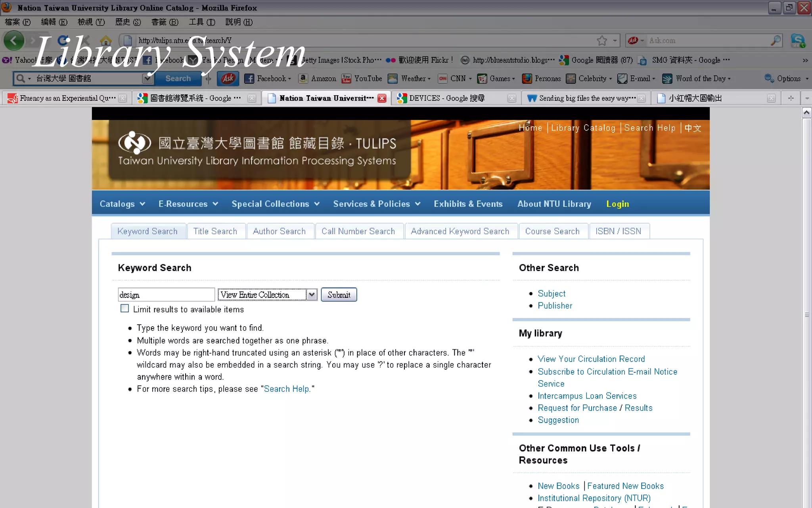Open Word of the Day toolbar button
Image resolution: width=812 pixels, height=508 pixels.
(697, 79)
